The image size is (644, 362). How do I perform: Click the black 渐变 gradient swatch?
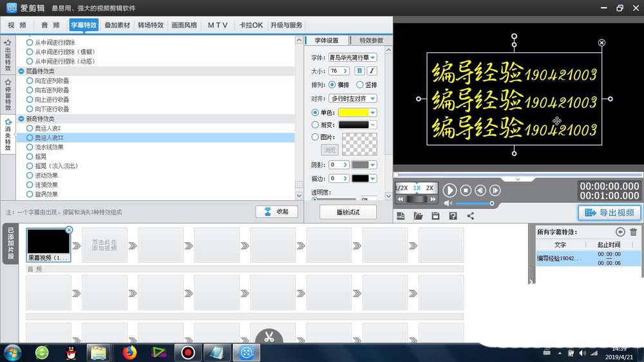point(353,125)
